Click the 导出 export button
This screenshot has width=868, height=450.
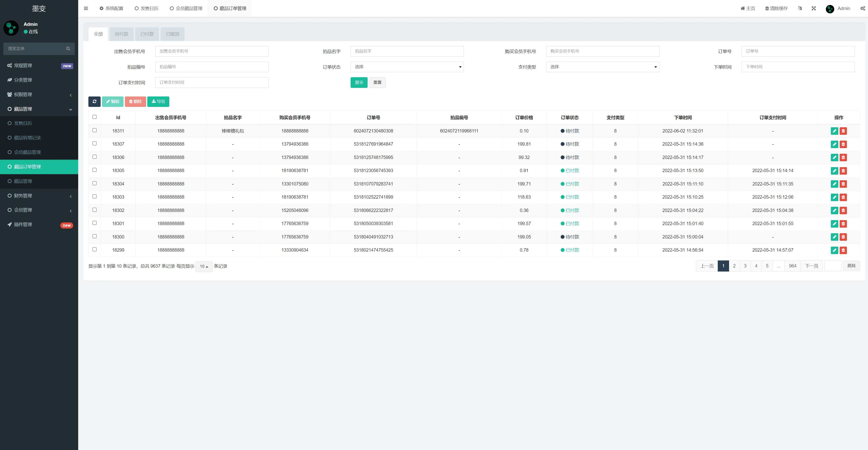point(158,101)
